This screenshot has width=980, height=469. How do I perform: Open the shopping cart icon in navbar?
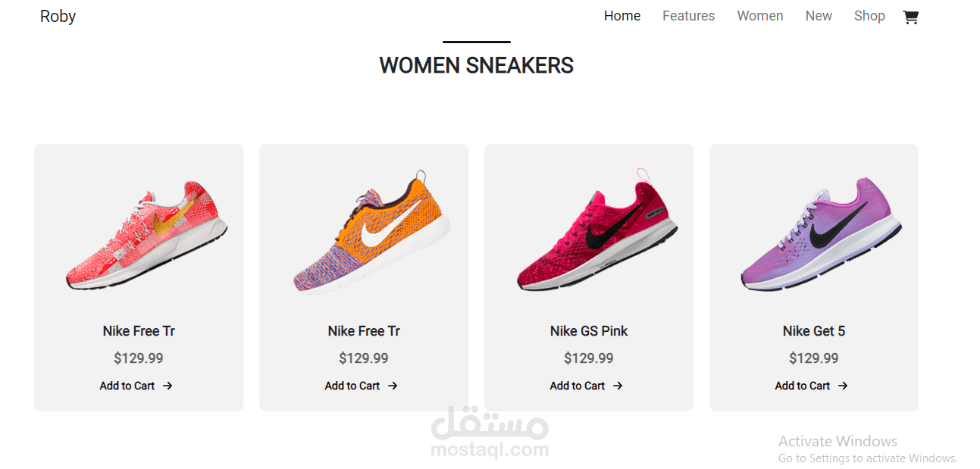point(910,17)
